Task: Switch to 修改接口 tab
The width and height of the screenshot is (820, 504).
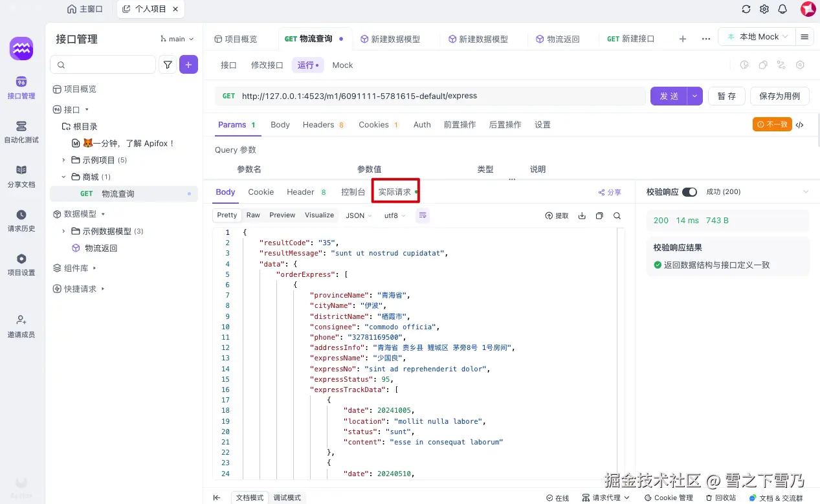Action: pyautogui.click(x=267, y=65)
